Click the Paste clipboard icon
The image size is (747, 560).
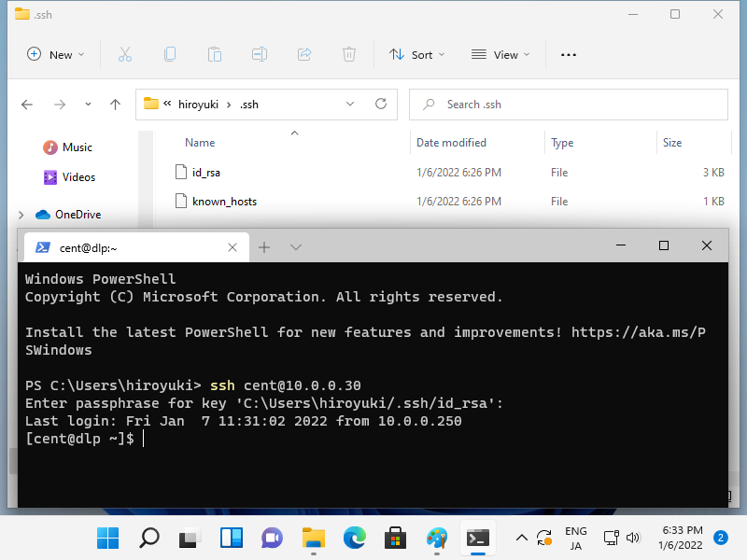click(x=215, y=54)
